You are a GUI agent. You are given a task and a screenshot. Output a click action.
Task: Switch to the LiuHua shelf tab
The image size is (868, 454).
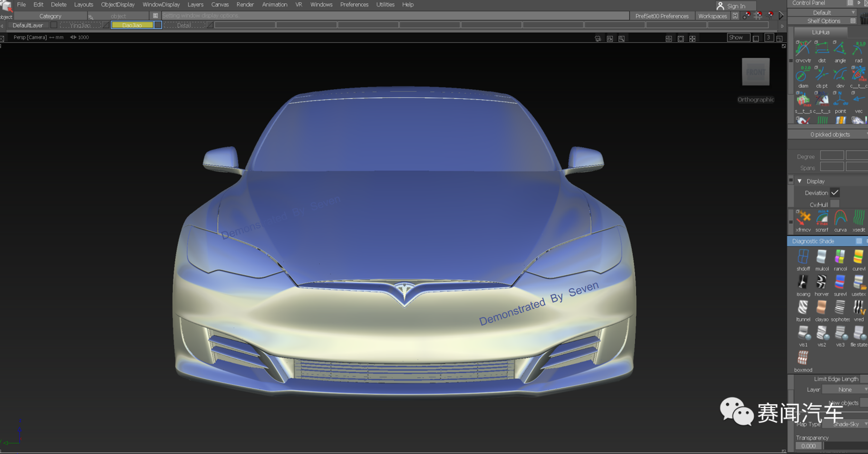click(x=820, y=32)
